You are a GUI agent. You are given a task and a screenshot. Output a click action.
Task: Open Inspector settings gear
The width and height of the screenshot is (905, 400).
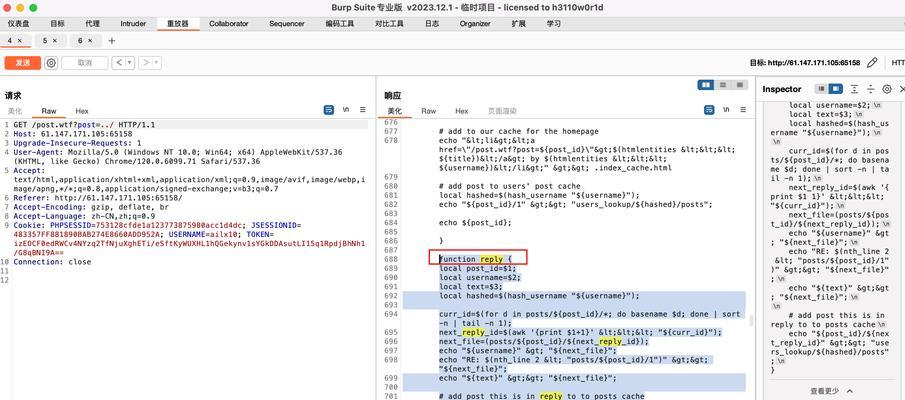887,89
